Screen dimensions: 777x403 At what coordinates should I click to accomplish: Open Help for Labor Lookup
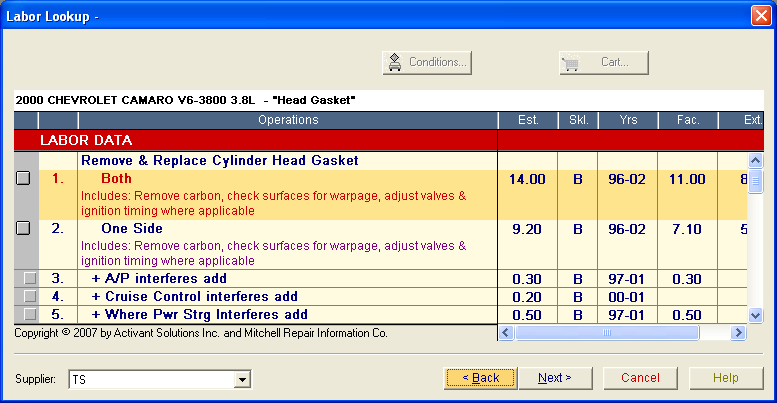tap(726, 378)
